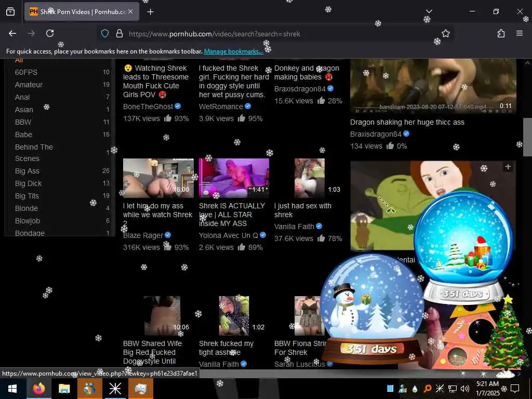Image resolution: width=532 pixels, height=399 pixels.
Task: Open the Blaze Rager uploader profile
Action: 143,235
